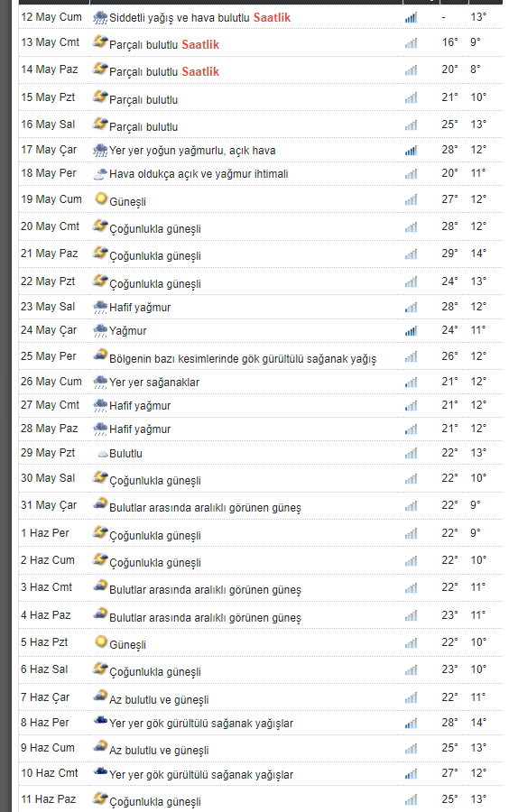Click high temperature 26° on 25 May

[449, 356]
